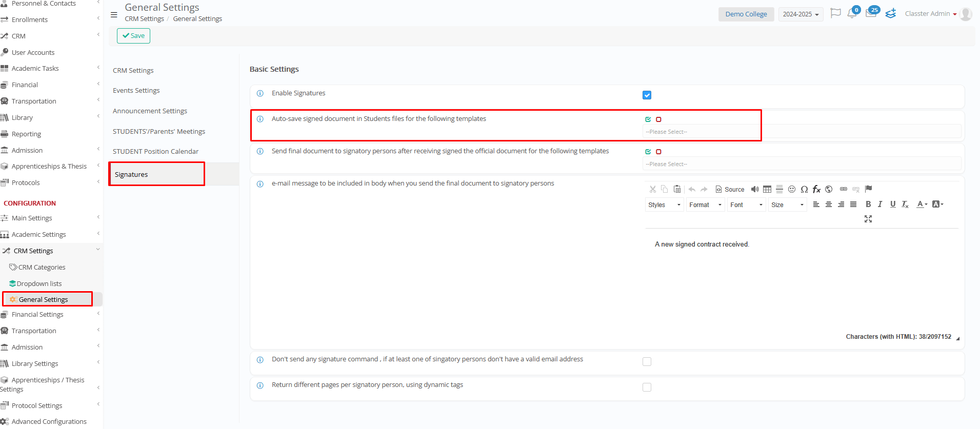Uncheck the Enable Signatures checkbox
Viewport: 980px width, 429px height.
click(x=647, y=95)
